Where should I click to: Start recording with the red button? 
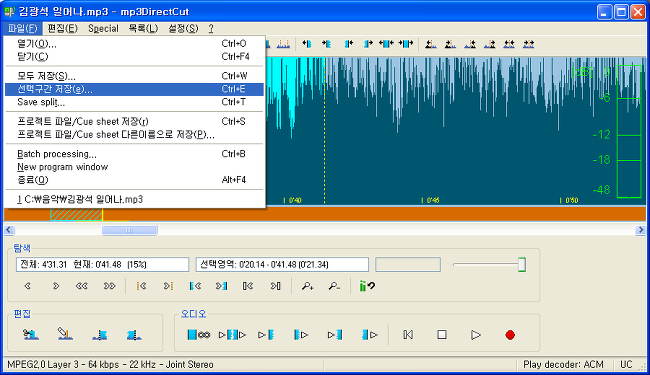[510, 335]
